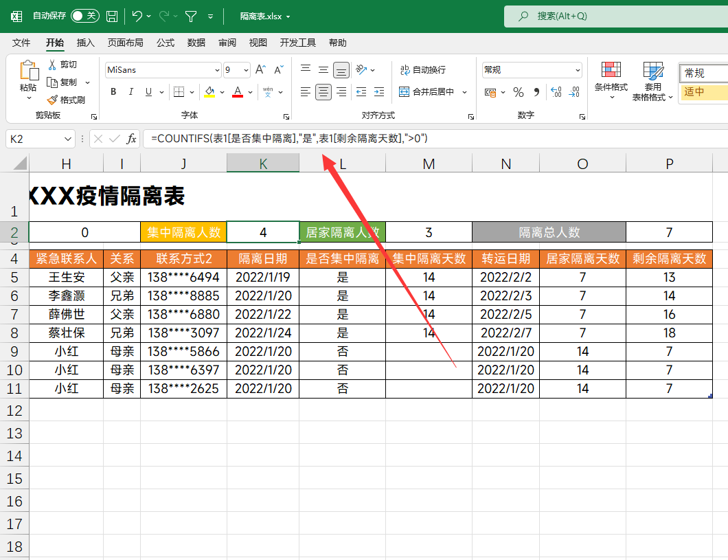The width and height of the screenshot is (728, 560).
Task: Toggle bold formatting on selected cell
Action: coord(113,91)
